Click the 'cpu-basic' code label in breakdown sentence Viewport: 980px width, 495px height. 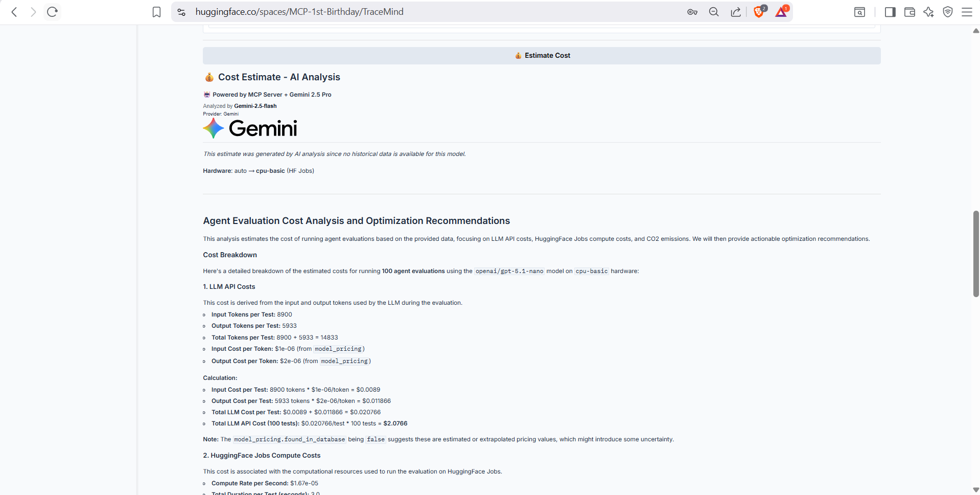coord(592,271)
